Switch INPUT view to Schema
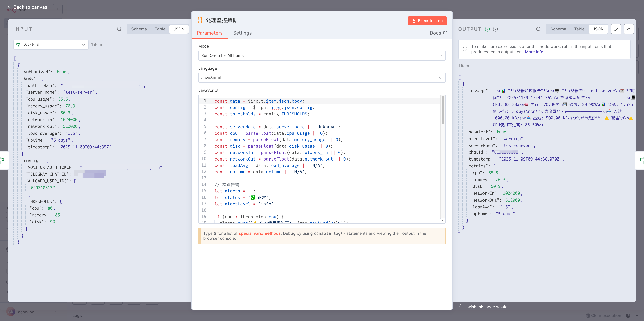Viewport: 644px width, 321px height. [139, 29]
